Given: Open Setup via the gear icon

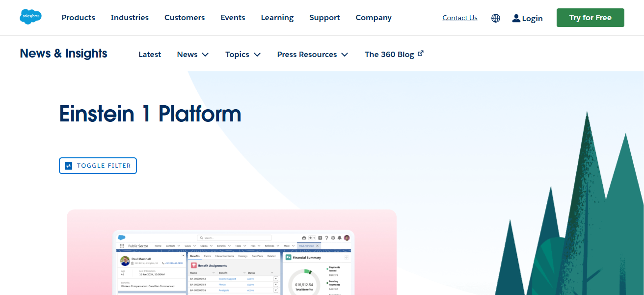Looking at the screenshot, I should tap(333, 238).
